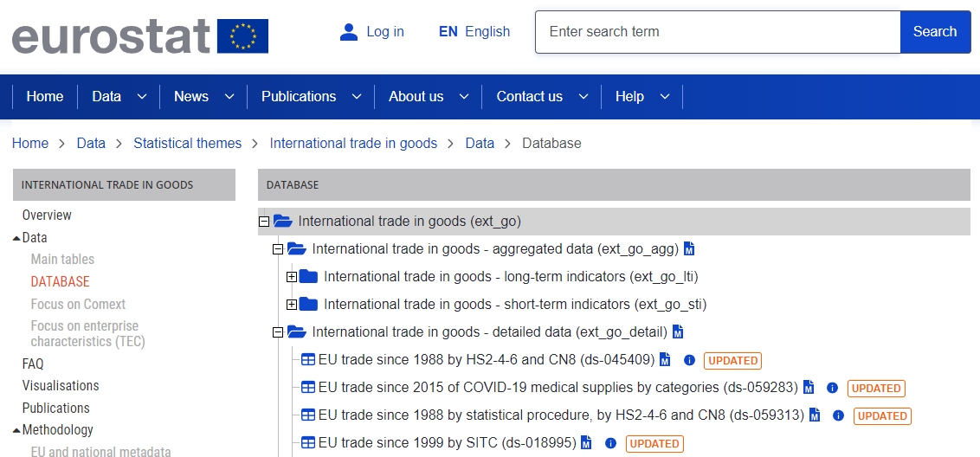Expand short-term indicators (ext_go_sti) node
Image resolution: width=980 pixels, height=457 pixels.
[291, 305]
